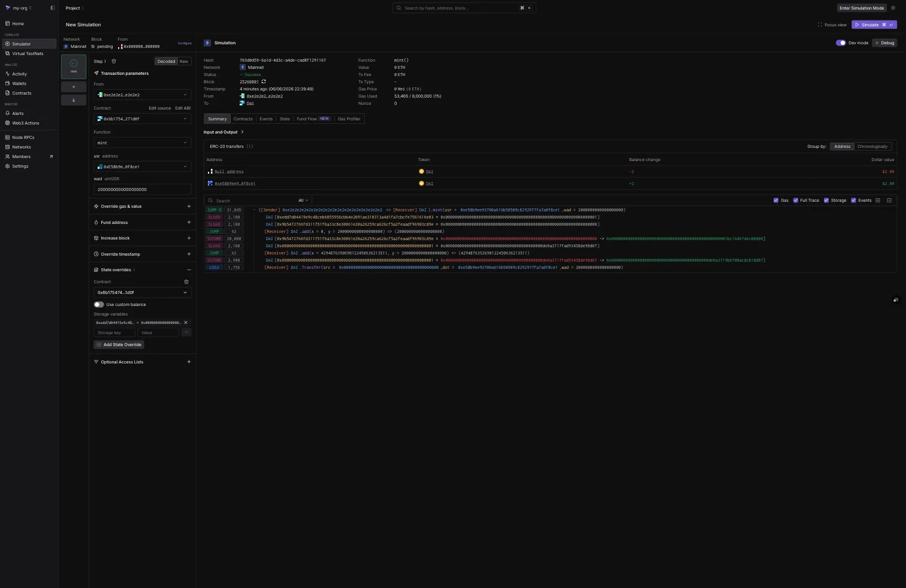Remove the storage variable override entry

click(x=186, y=322)
